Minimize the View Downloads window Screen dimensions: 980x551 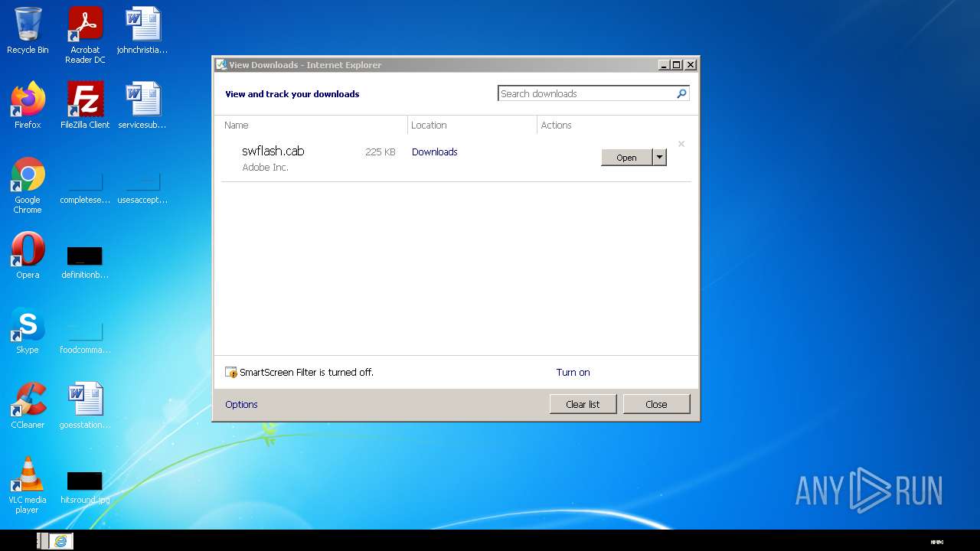click(x=664, y=65)
